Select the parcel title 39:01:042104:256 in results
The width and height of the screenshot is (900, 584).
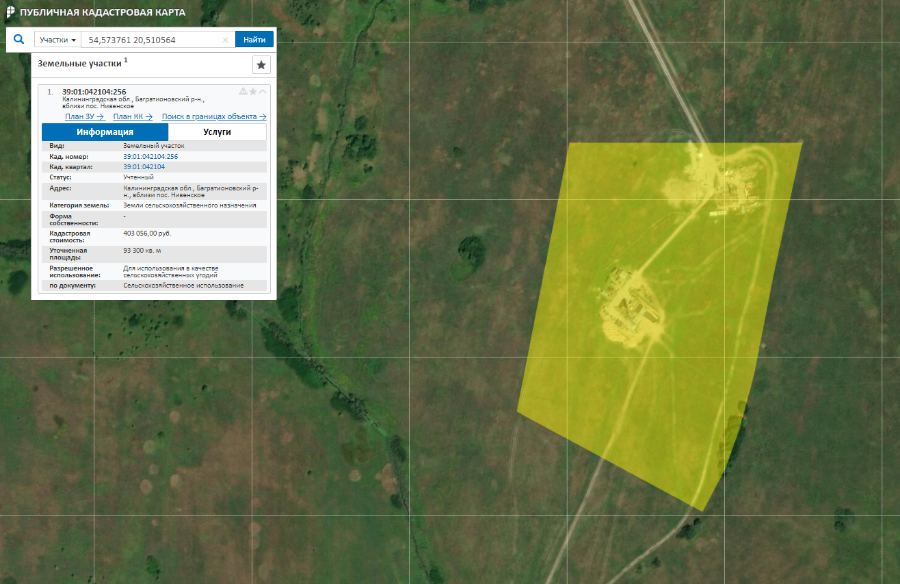click(x=94, y=92)
